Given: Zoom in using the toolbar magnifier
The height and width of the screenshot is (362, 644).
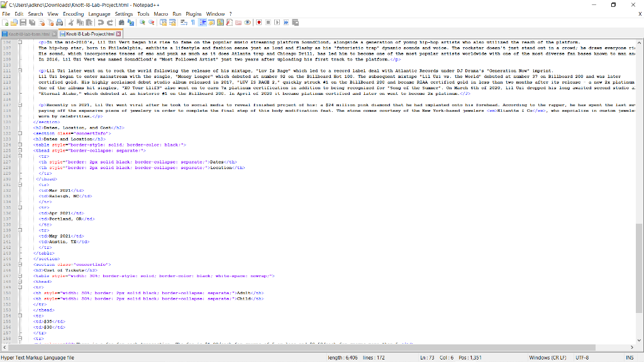Looking at the screenshot, I should click(142, 23).
